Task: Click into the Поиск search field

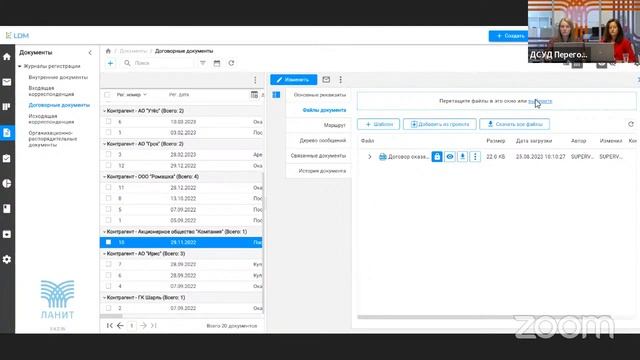Action: tap(163, 63)
